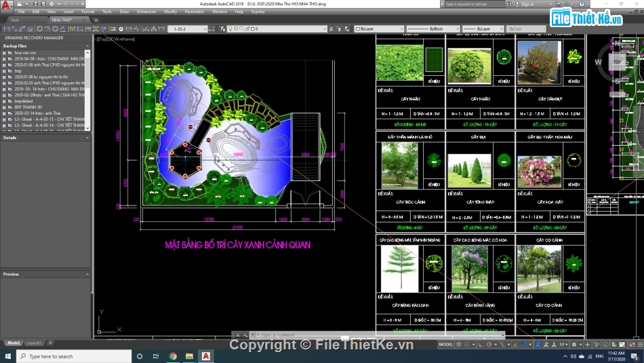Select the Linear dimension tool
644x363 pixels.
point(7,28)
